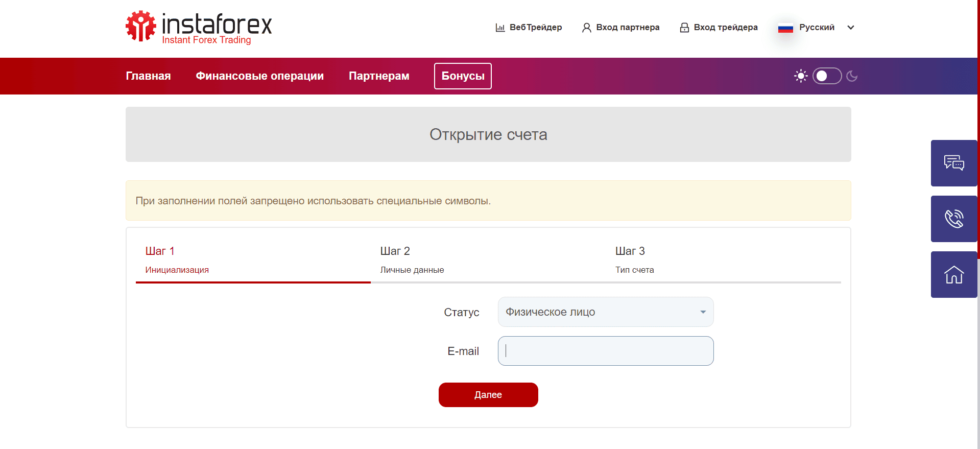Open the callback phone sidebar icon
The width and height of the screenshot is (980, 449).
tap(954, 219)
